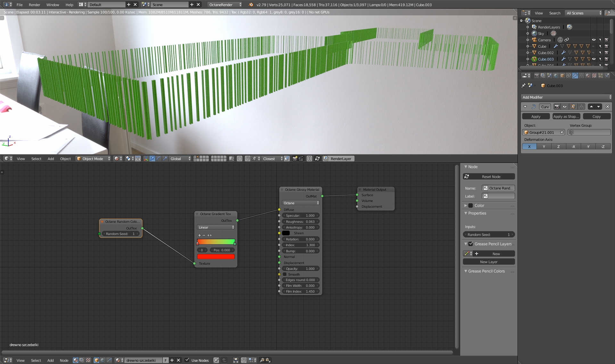Toggle Use Nodes checkbox
The image size is (615, 364).
click(187, 360)
